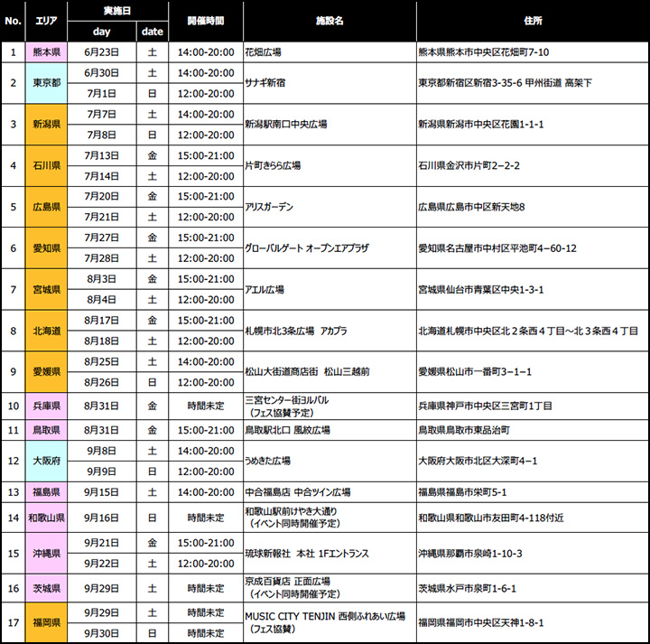The height and width of the screenshot is (644, 650).
Task: Select the 7月13日 date cell
Action: click(x=101, y=155)
